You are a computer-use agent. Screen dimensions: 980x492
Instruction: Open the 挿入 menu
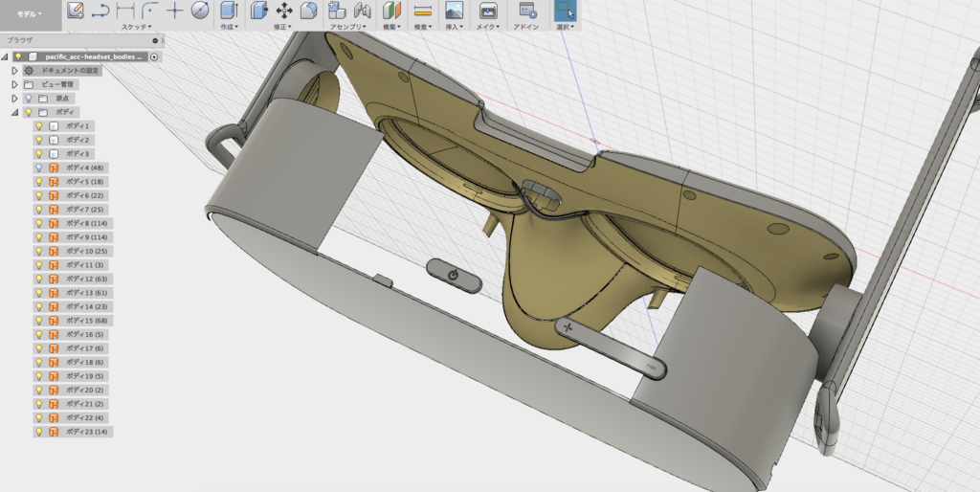[455, 27]
